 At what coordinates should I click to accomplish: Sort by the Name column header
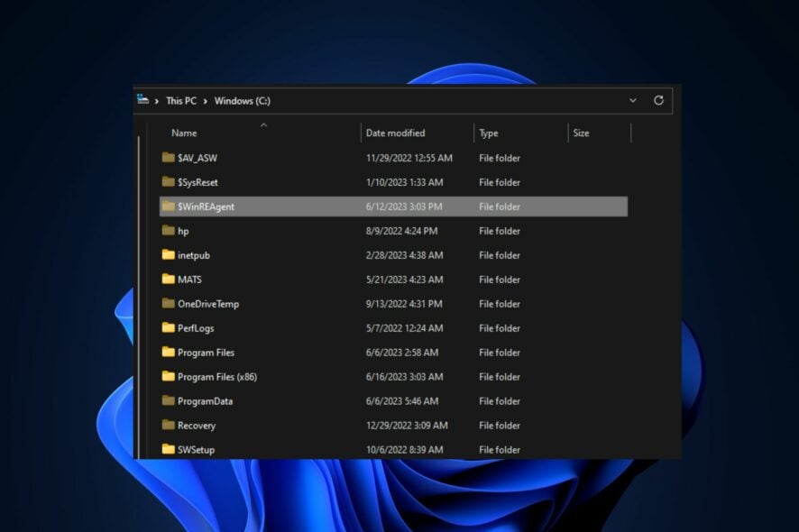pos(184,133)
